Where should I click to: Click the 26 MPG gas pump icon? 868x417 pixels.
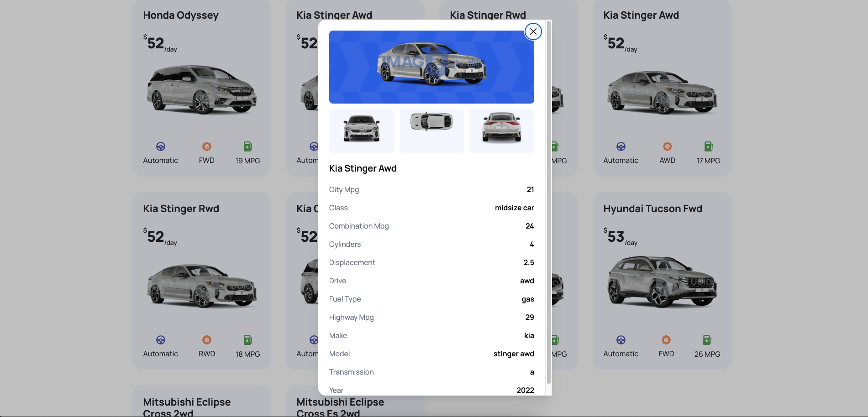[x=707, y=340]
